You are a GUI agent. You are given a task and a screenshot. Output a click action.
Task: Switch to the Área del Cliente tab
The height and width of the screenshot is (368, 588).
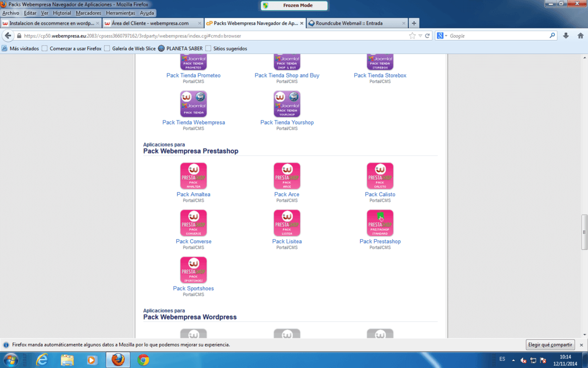(x=153, y=23)
